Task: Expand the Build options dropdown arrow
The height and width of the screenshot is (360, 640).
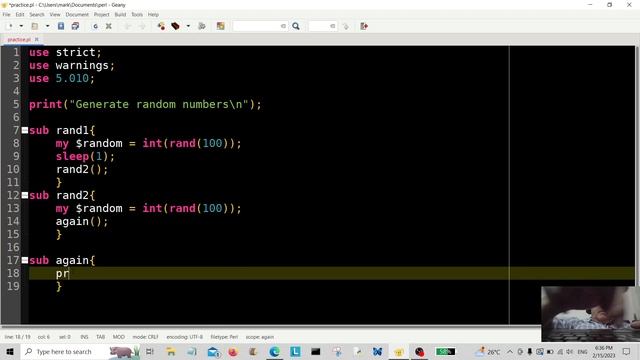Action: tap(188, 26)
